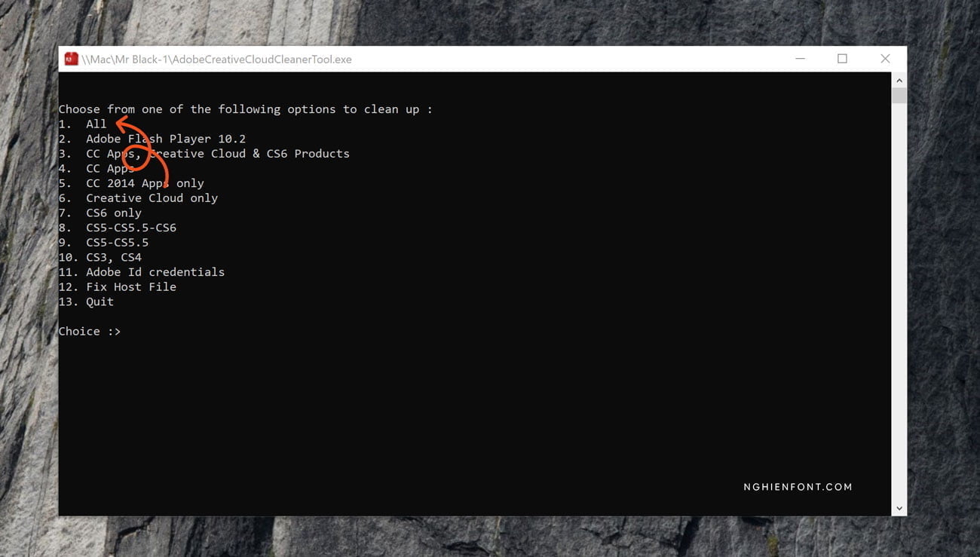Choose the "CS6 only" line
980x557 pixels.
[113, 213]
